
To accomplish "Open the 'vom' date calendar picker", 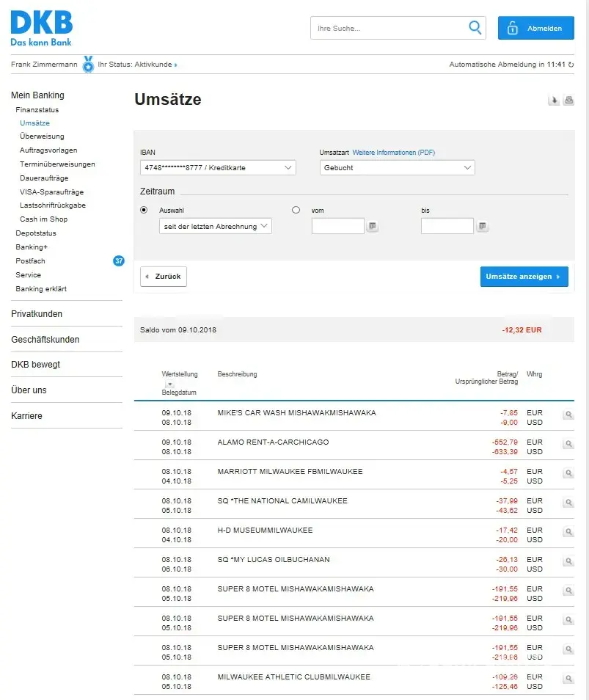I will click(373, 226).
